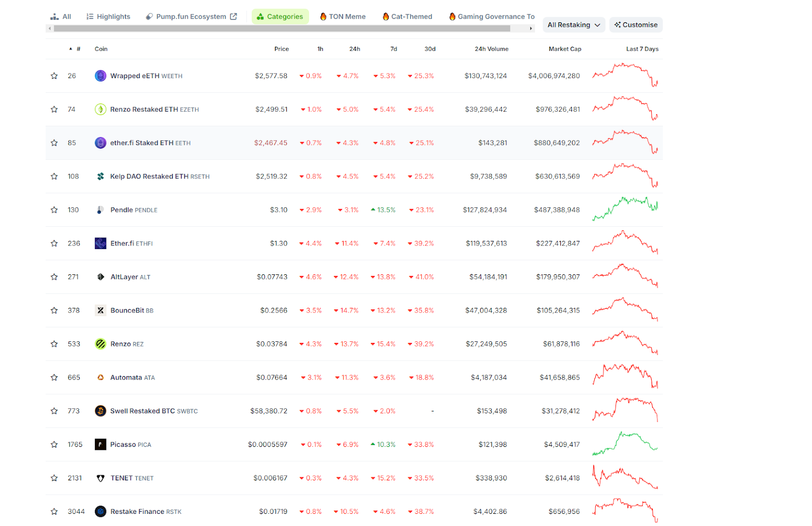Open the All Restaking dropdown

point(573,25)
